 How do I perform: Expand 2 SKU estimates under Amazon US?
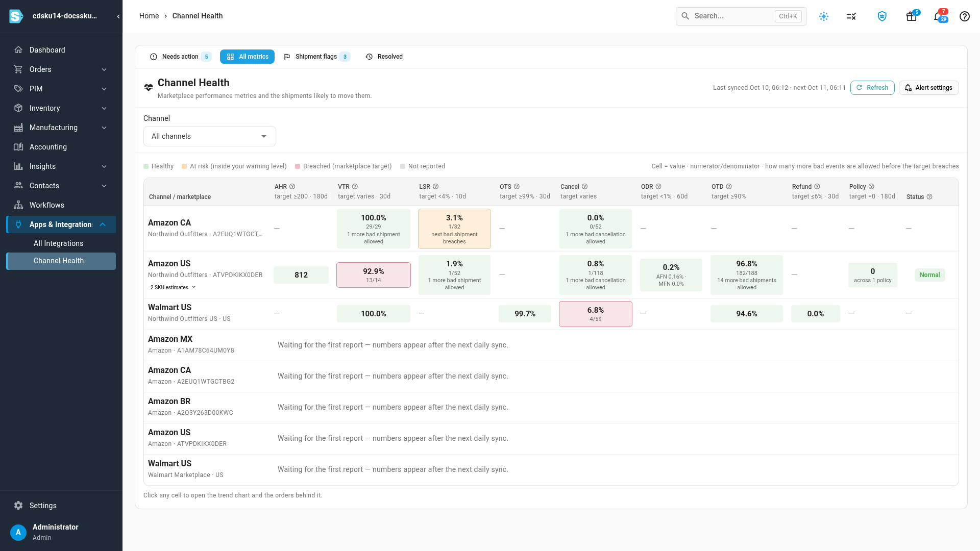pos(173,288)
